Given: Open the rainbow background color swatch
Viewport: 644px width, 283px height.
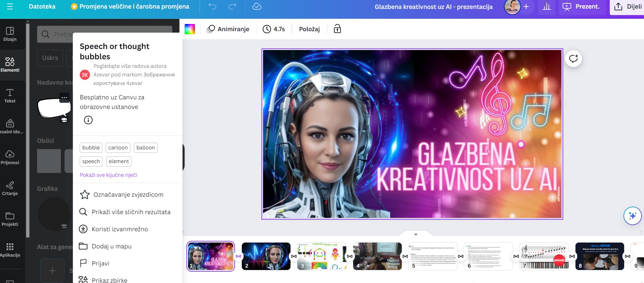Looking at the screenshot, I should click(x=189, y=29).
